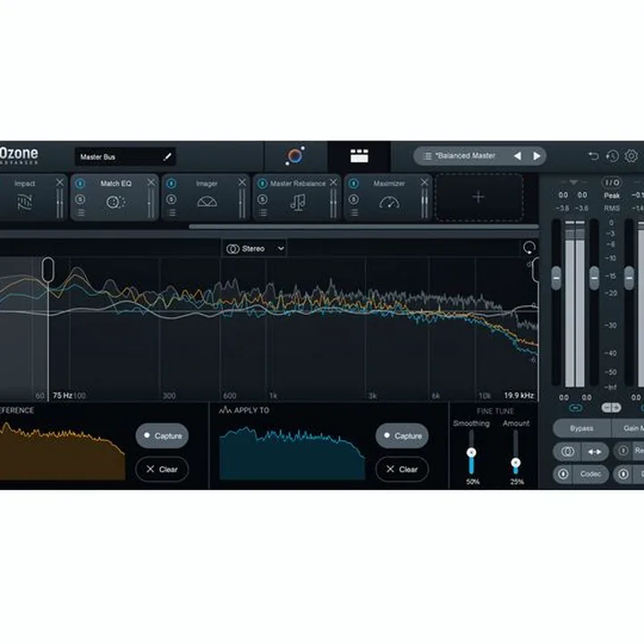Click the Match EQ dial icon

pyautogui.click(x=115, y=201)
